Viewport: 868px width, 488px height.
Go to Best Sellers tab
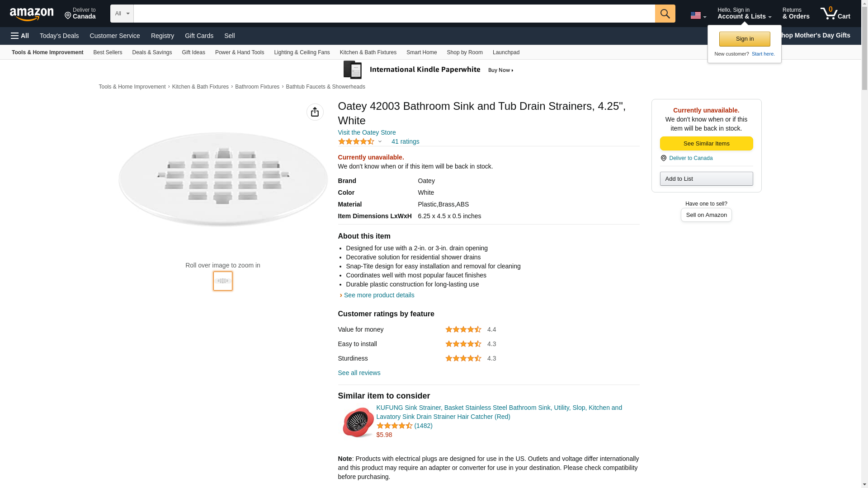click(108, 52)
